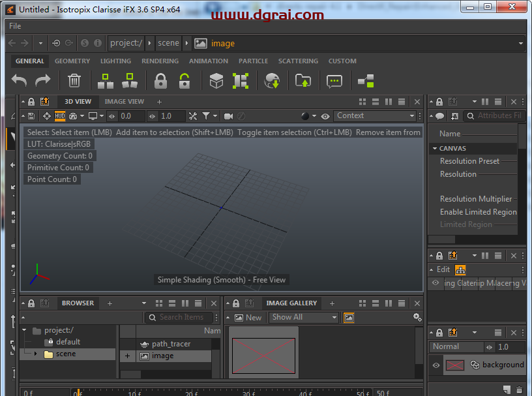Open the Show All dropdown in Image Gallery

pos(303,317)
